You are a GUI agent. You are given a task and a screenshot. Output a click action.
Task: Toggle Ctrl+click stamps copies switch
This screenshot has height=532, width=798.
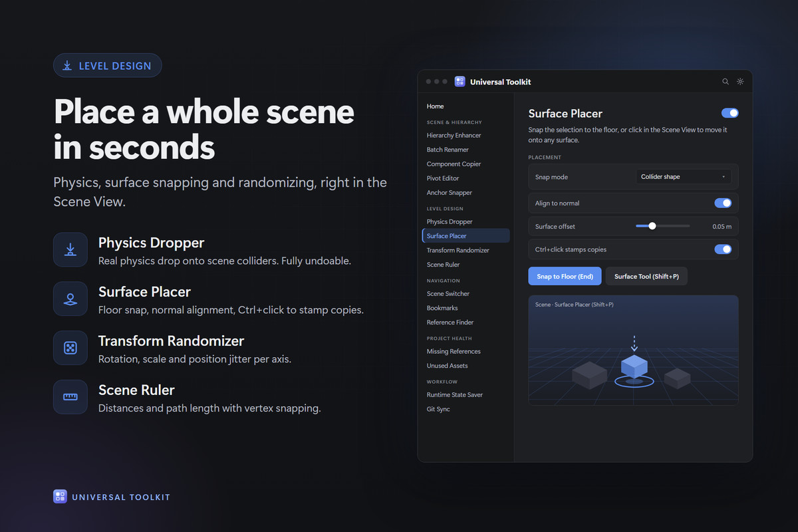[723, 249]
